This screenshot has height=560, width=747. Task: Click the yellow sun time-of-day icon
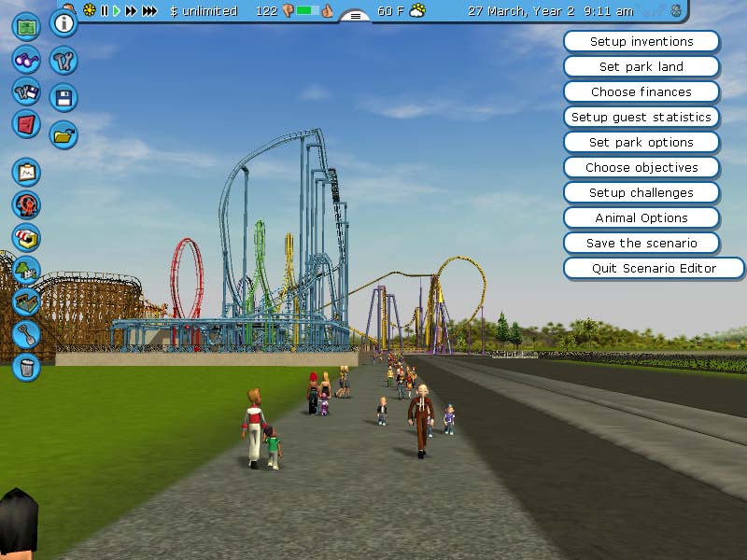click(x=89, y=10)
